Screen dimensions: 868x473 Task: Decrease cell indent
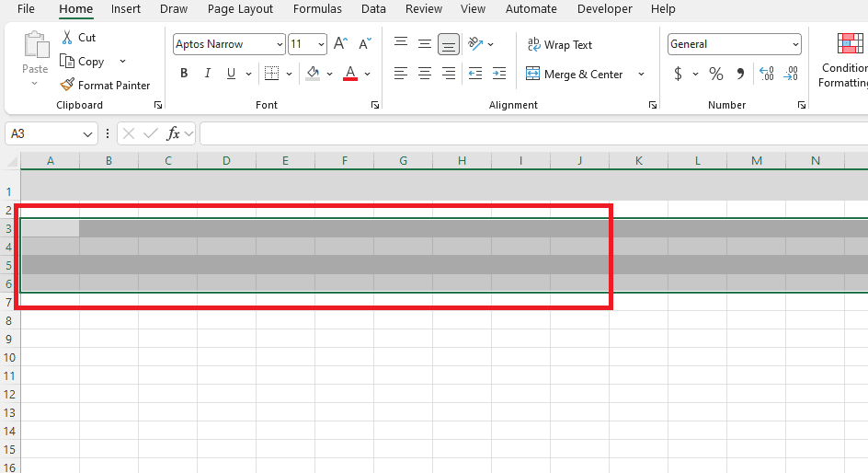(x=475, y=73)
